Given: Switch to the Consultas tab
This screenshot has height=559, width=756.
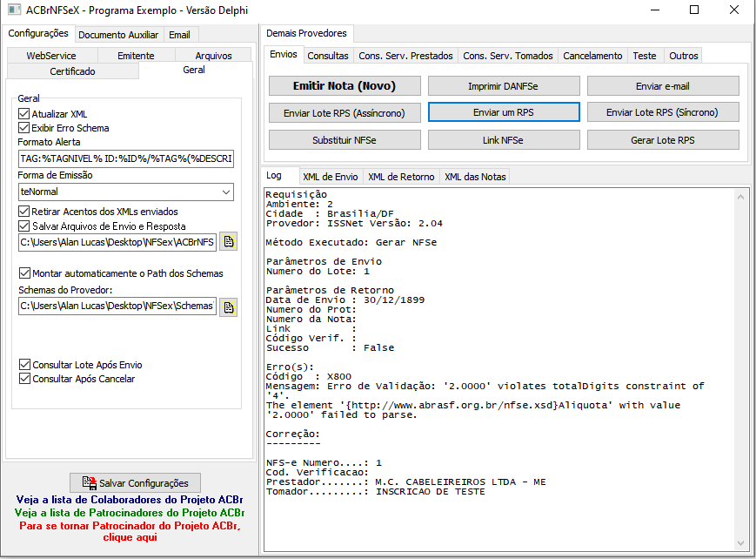Looking at the screenshot, I should tap(328, 56).
